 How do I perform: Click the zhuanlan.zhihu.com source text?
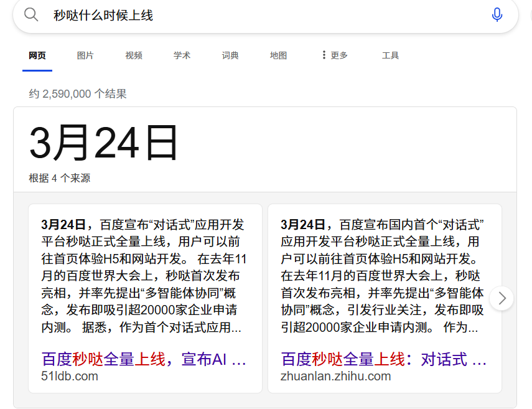click(x=335, y=376)
